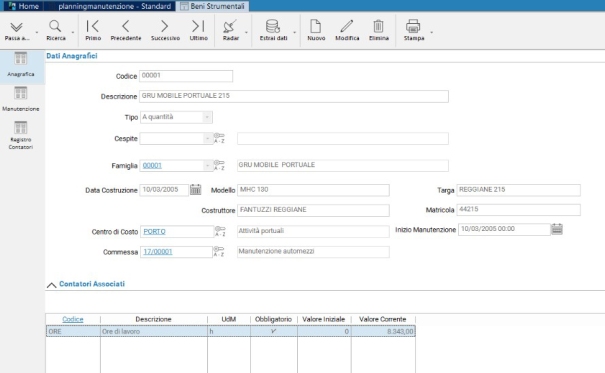Follow the PORTO cost center link
The width and height of the screenshot is (605, 373).
pyautogui.click(x=154, y=231)
